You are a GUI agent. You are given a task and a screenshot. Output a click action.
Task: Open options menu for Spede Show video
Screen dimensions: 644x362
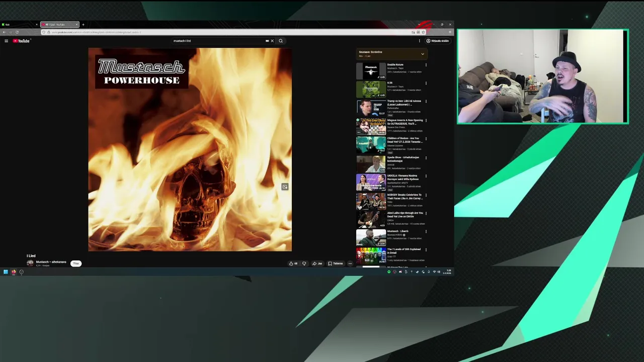pos(426,158)
